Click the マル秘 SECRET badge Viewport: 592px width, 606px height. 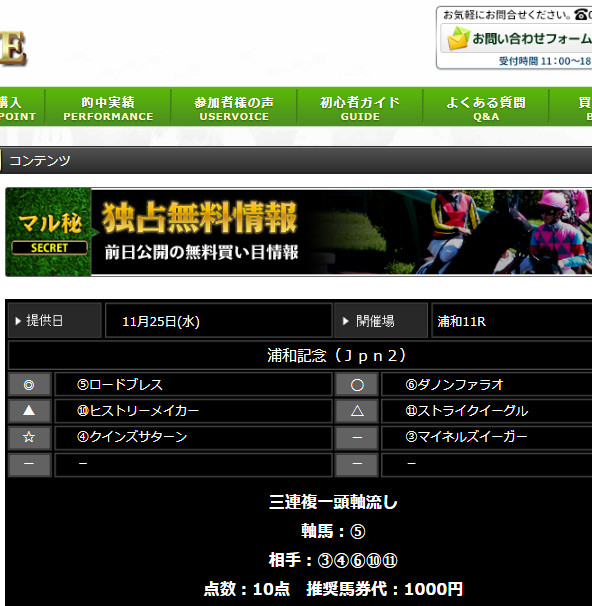[49, 232]
